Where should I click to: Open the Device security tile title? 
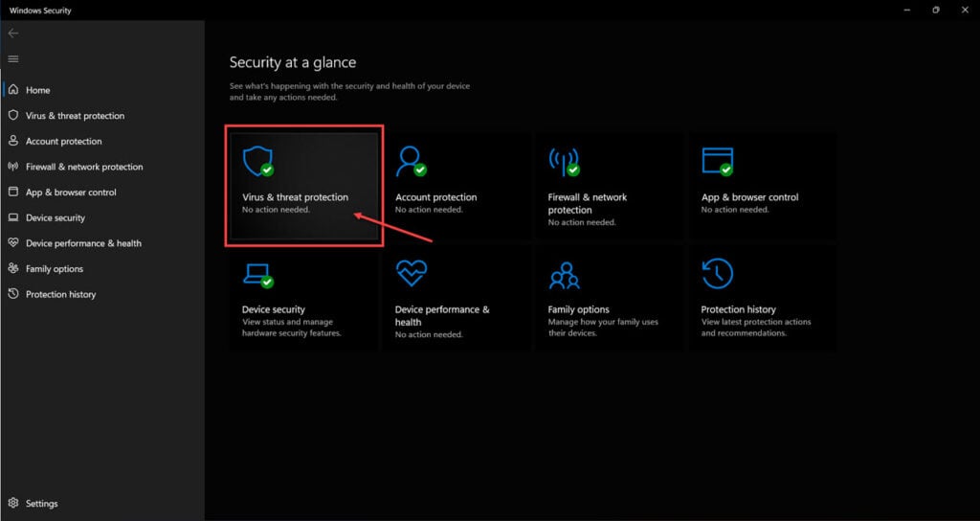[273, 309]
